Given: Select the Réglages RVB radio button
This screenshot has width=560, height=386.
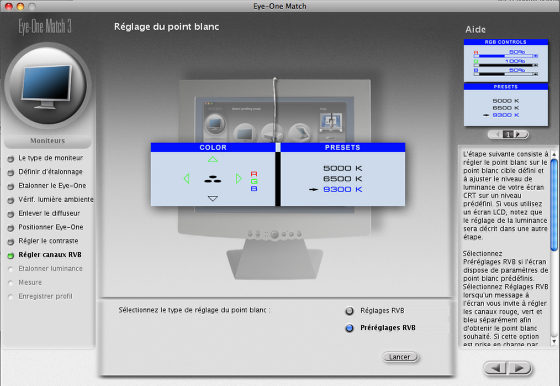Looking at the screenshot, I should click(x=349, y=311).
